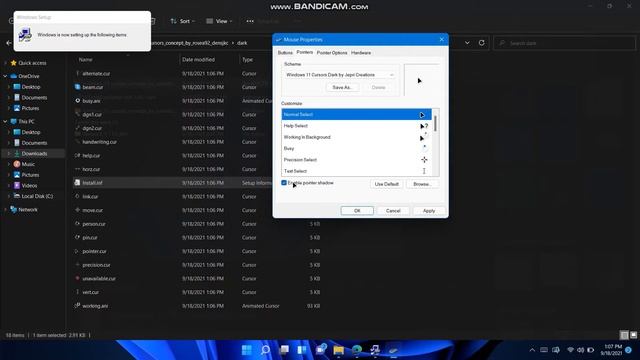The height and width of the screenshot is (360, 640).
Task: Switch to the Pointers tab
Action: (304, 52)
